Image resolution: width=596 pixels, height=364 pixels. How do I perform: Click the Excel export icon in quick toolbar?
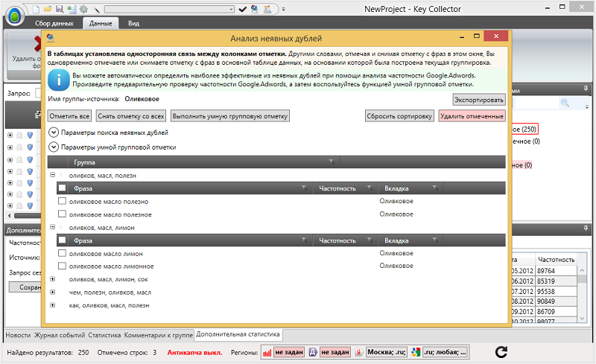click(70, 9)
